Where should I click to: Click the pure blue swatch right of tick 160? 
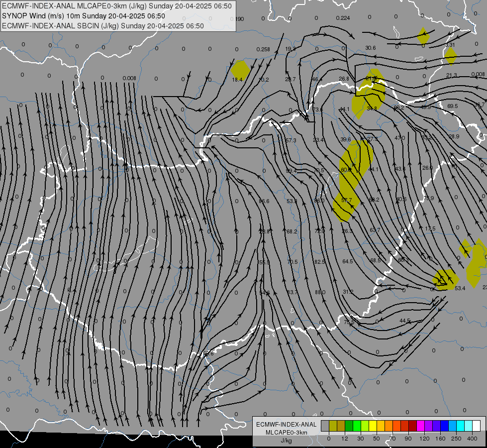click(x=444, y=426)
